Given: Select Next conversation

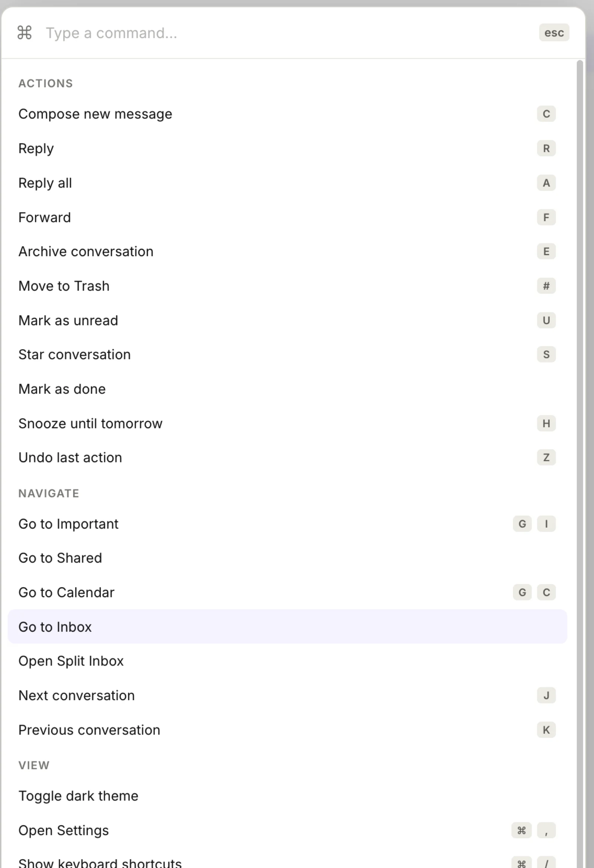Looking at the screenshot, I should [287, 695].
